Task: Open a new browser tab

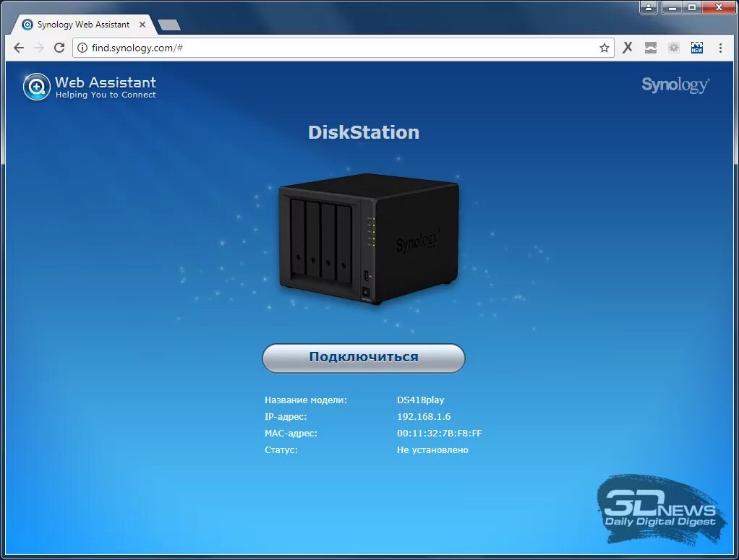Action: 169,23
